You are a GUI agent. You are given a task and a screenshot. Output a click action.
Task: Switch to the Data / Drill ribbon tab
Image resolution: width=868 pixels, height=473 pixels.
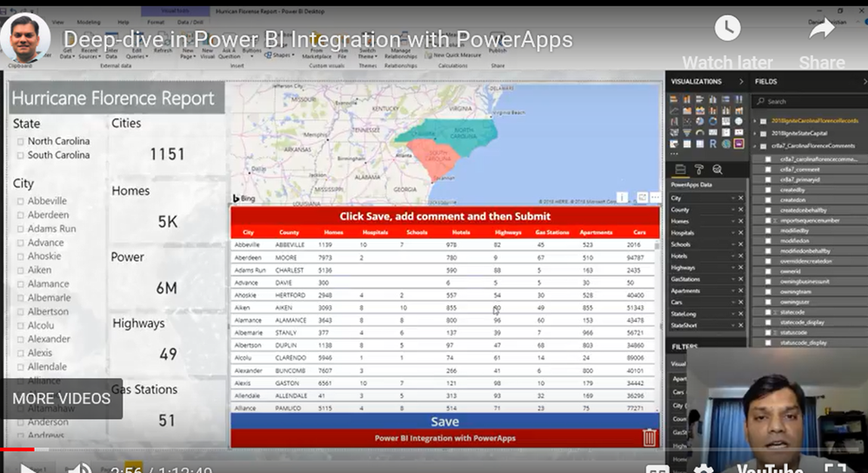(x=190, y=22)
